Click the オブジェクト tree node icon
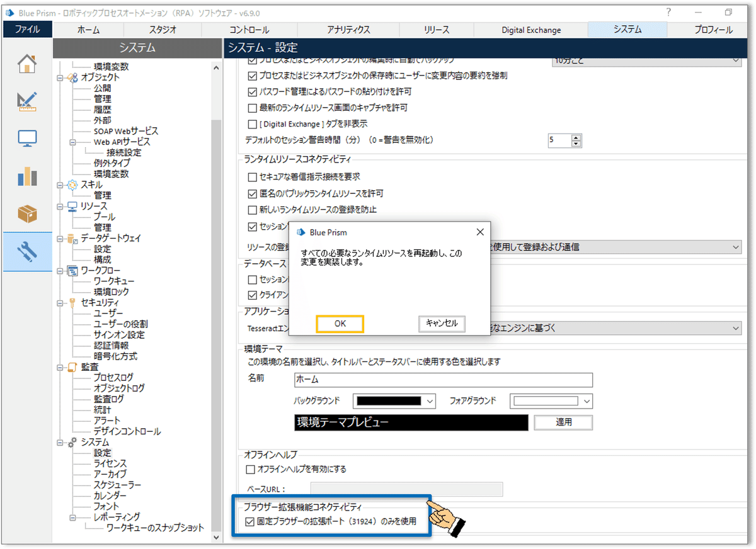The width and height of the screenshot is (756, 549). (72, 77)
